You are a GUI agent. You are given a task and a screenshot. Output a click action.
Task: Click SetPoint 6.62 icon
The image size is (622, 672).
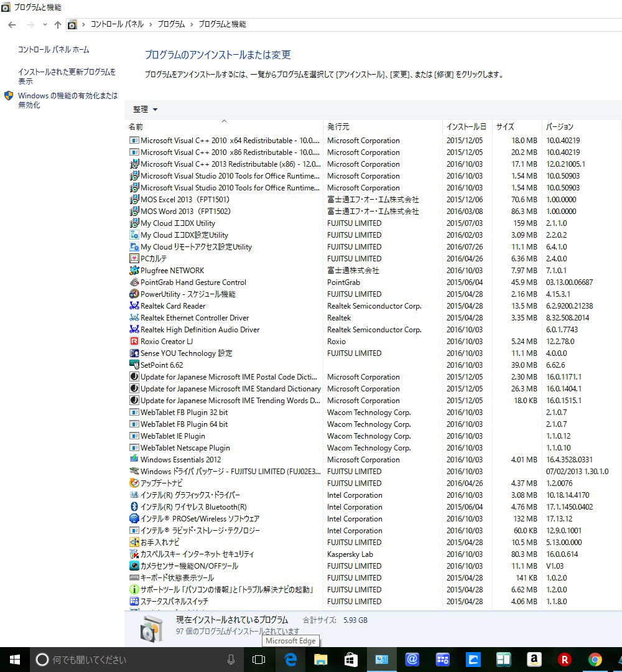[x=134, y=365]
